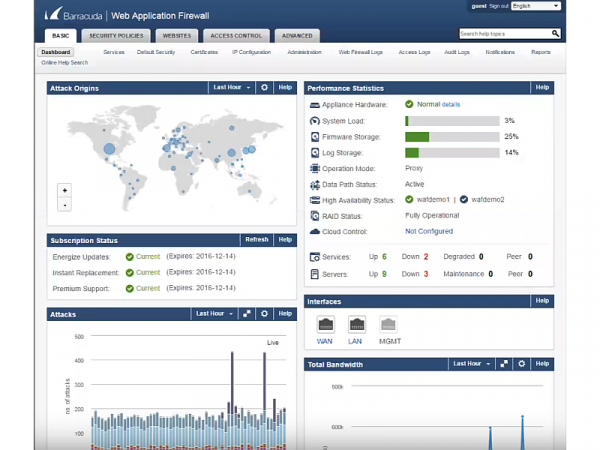This screenshot has height=450, width=600.
Task: Open the IP Configuration submenu item
Action: (x=251, y=52)
